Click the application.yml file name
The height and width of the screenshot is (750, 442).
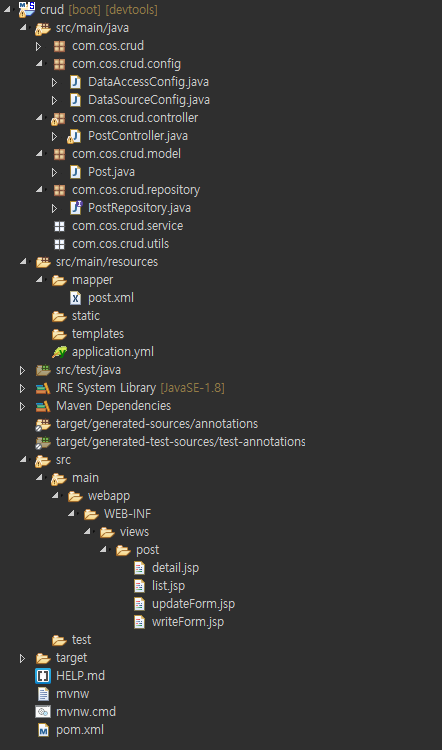[113, 353]
